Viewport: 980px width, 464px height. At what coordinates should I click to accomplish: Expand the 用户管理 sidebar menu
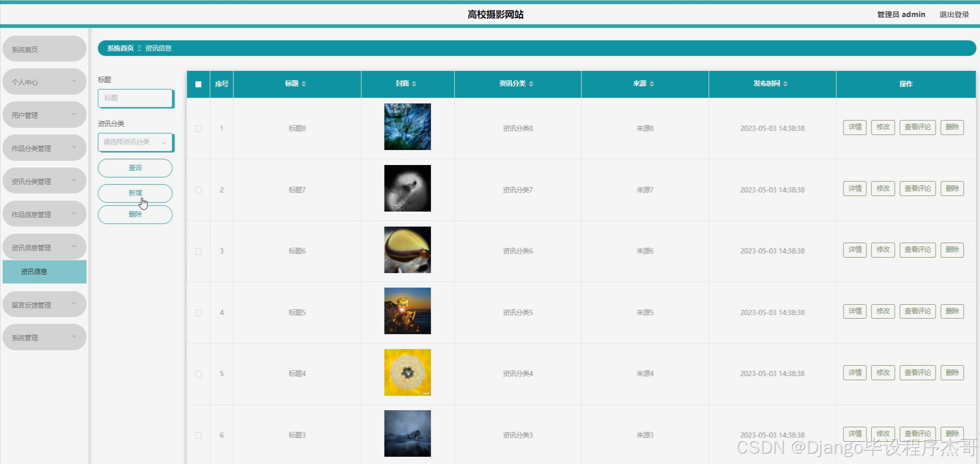click(44, 115)
